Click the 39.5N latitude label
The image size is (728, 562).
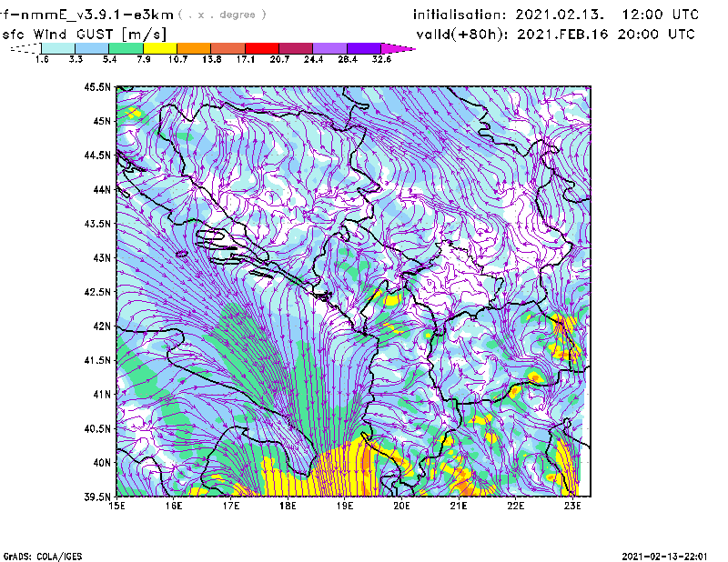pos(97,497)
